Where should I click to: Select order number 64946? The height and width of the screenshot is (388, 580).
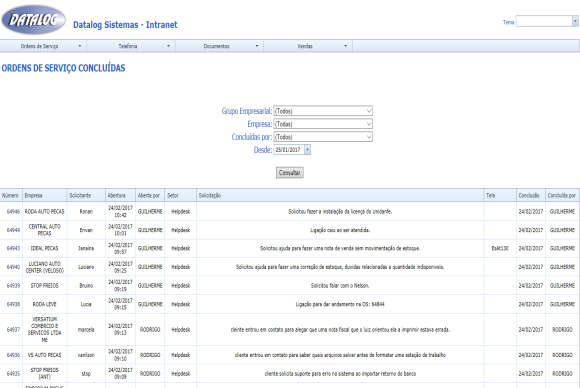click(13, 212)
